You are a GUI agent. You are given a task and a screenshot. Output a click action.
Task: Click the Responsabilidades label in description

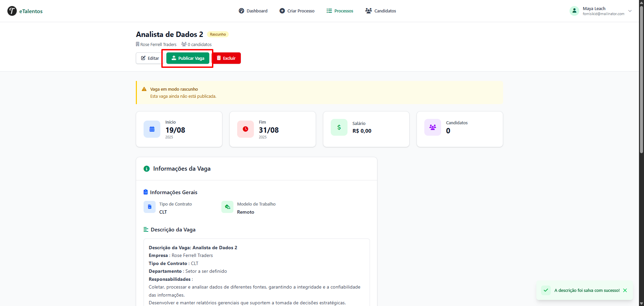(170, 279)
